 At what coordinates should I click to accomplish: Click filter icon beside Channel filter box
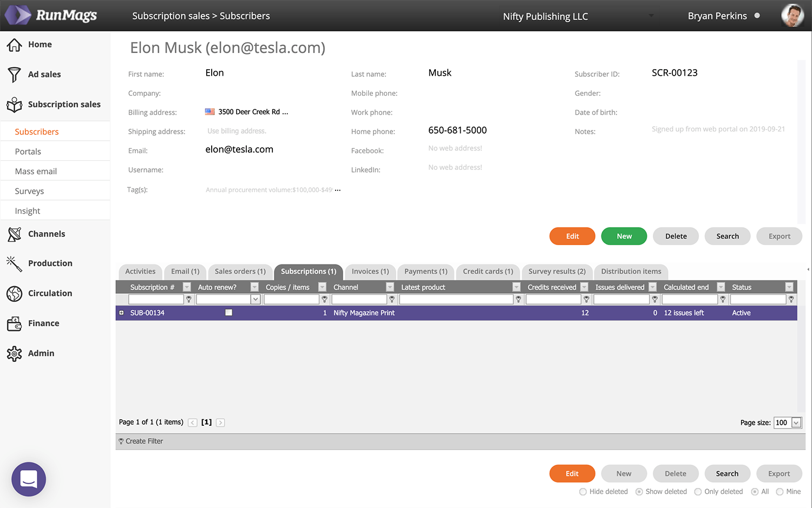(x=392, y=299)
